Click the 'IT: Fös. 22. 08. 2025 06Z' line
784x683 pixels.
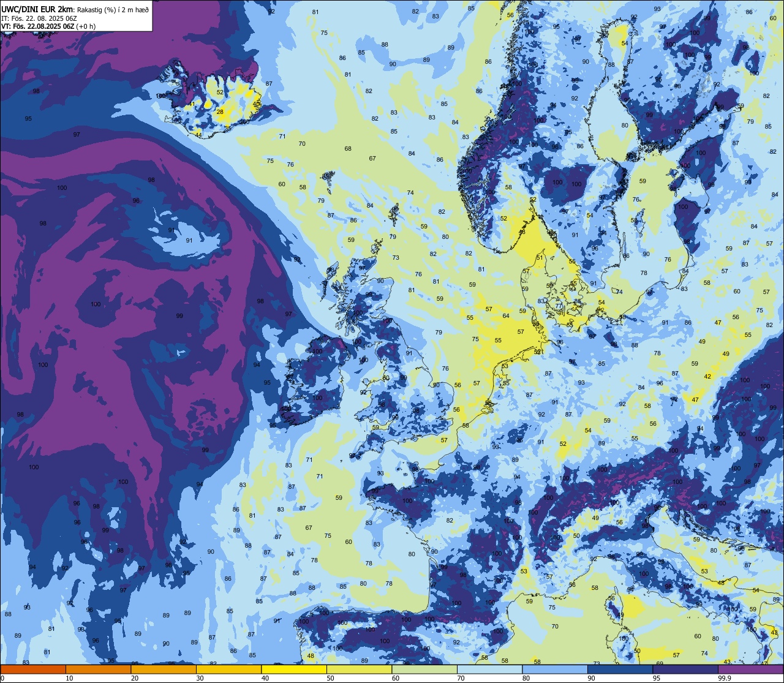tap(38, 18)
